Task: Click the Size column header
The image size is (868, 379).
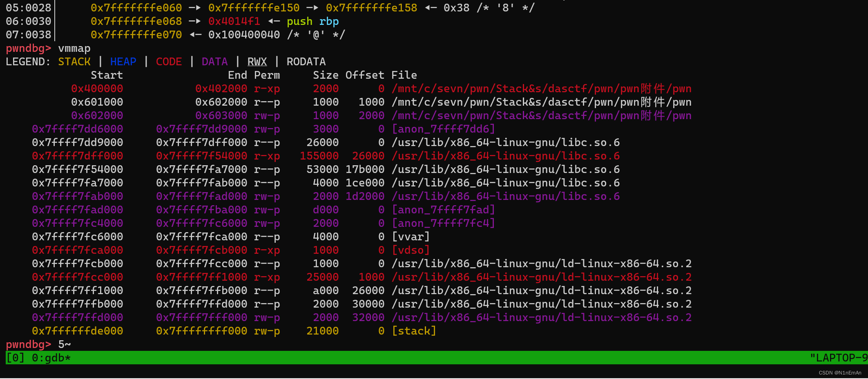Action: coord(326,75)
